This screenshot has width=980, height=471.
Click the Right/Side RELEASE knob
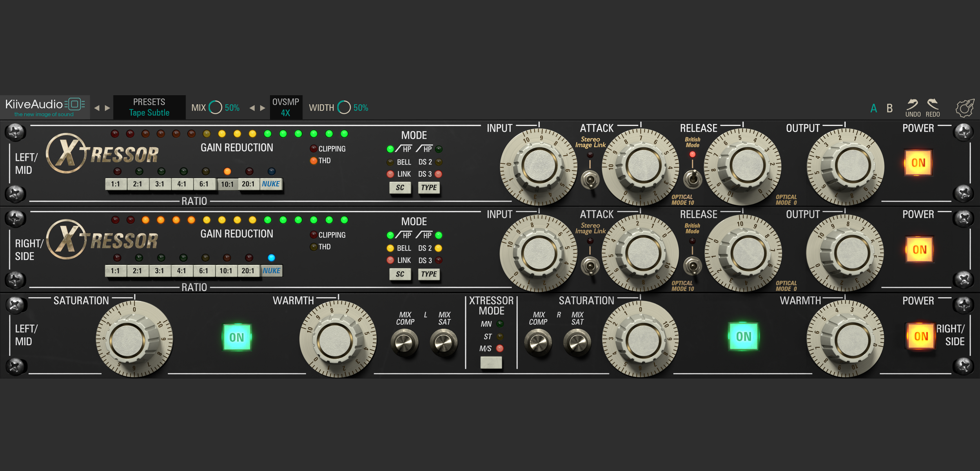743,253
